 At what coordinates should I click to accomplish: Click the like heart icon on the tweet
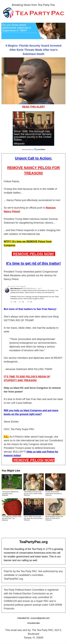tap(28, 302)
